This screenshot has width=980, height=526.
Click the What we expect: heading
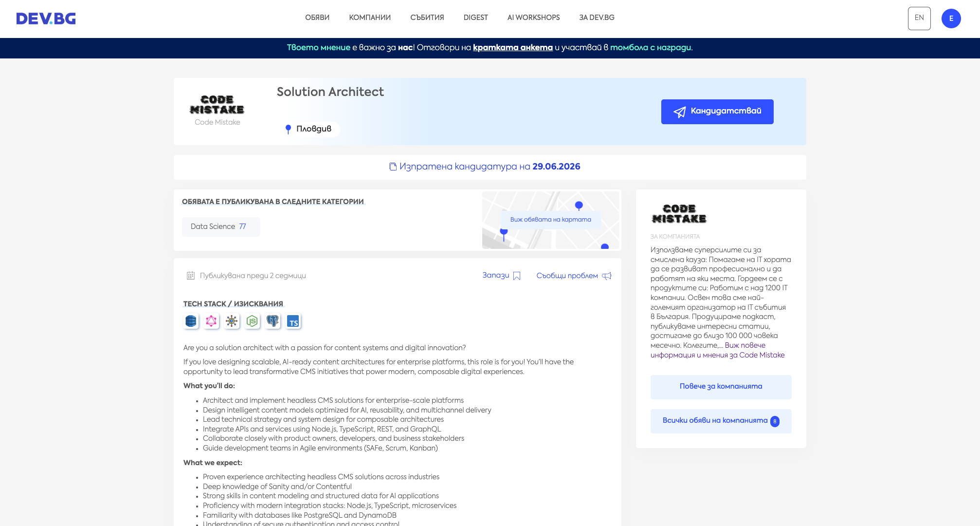tap(213, 463)
